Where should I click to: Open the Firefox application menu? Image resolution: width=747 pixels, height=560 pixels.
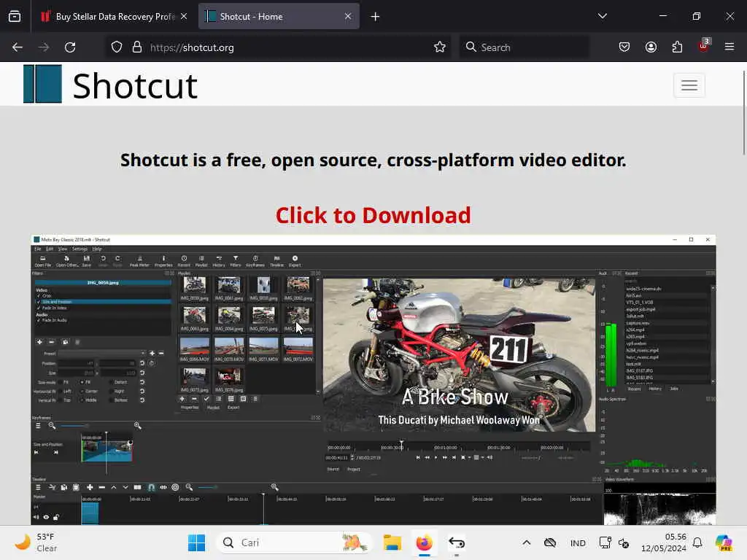pyautogui.click(x=729, y=47)
